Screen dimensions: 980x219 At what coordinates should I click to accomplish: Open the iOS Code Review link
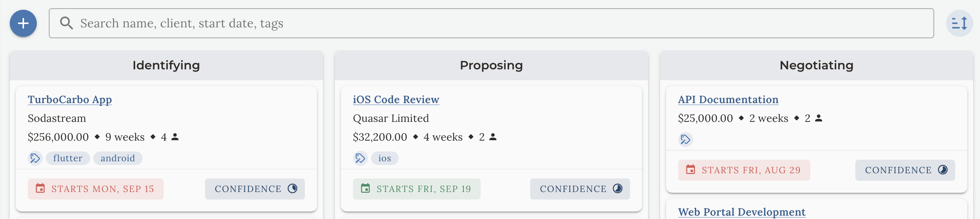pos(396,100)
